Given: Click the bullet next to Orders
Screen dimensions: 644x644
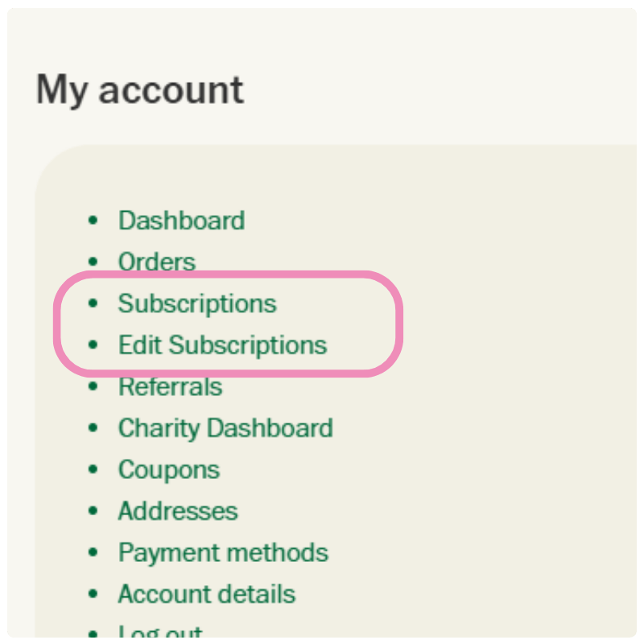Looking at the screenshot, I should pyautogui.click(x=93, y=262).
